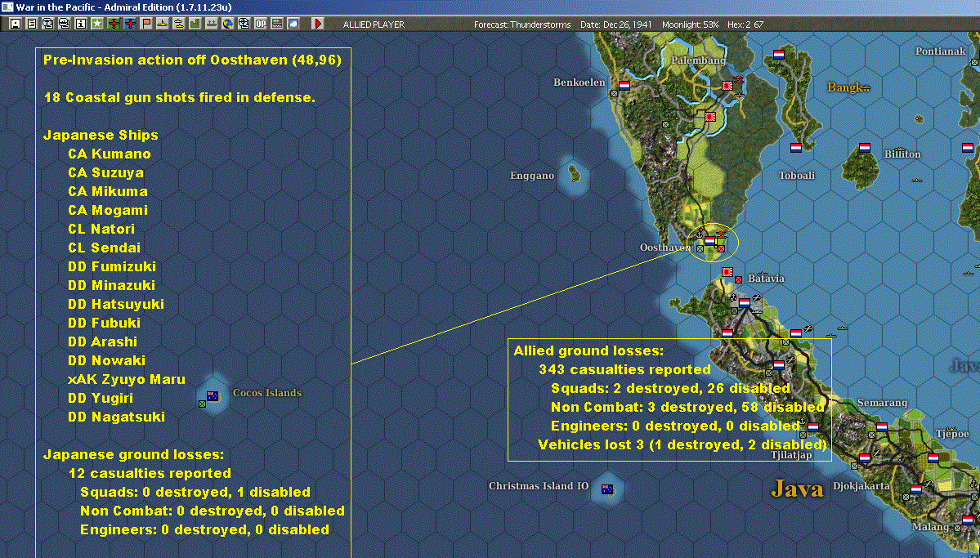Image resolution: width=980 pixels, height=558 pixels.
Task: Select the Dutch flag at Djokjakarta
Action: [x=865, y=458]
